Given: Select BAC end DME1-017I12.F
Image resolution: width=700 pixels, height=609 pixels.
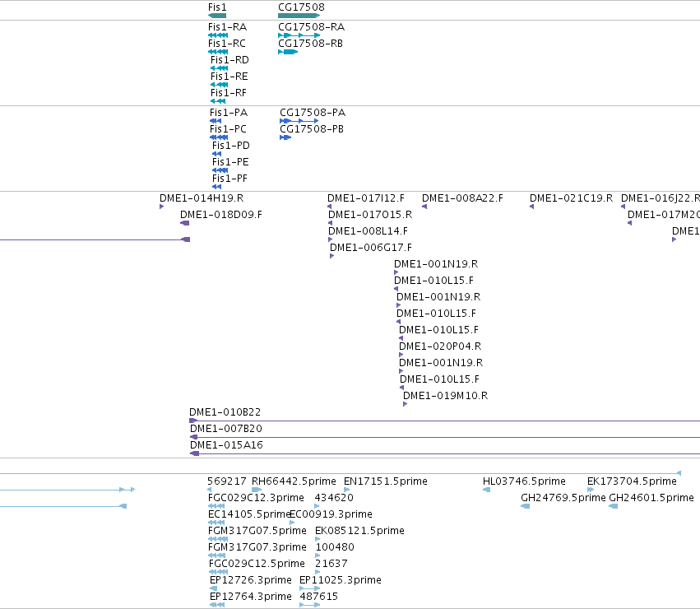Looking at the screenshot, I should click(365, 198).
